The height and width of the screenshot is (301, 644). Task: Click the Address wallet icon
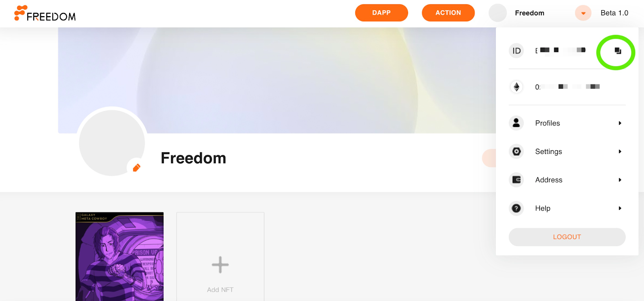tap(516, 180)
